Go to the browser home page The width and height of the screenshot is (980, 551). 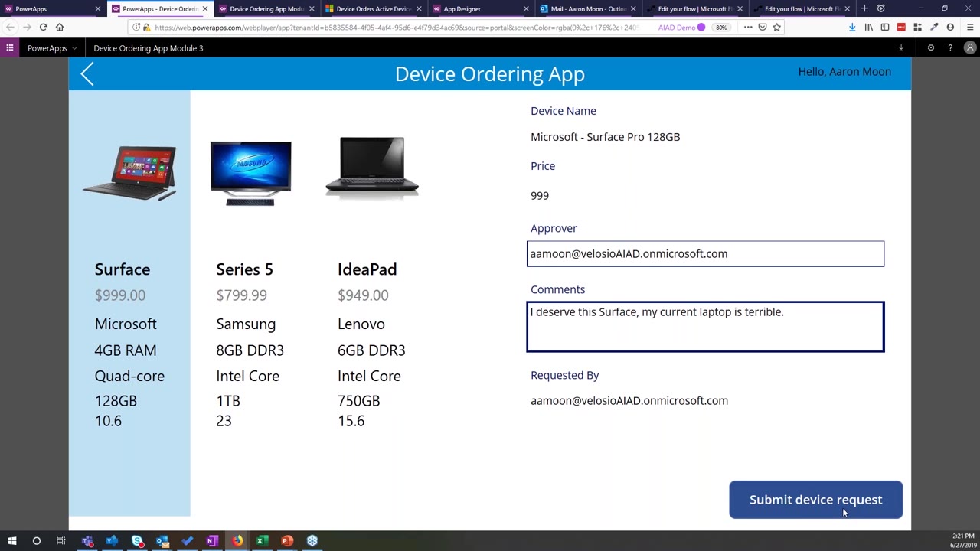60,27
